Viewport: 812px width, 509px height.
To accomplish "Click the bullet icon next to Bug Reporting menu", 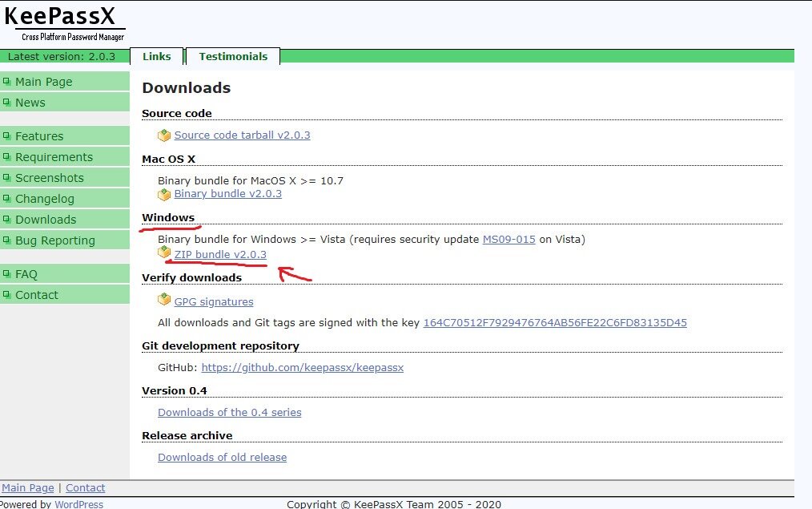I will tap(6, 240).
